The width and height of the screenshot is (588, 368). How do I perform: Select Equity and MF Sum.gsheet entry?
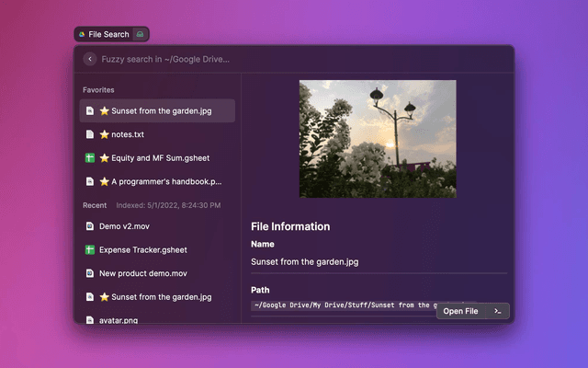click(156, 158)
